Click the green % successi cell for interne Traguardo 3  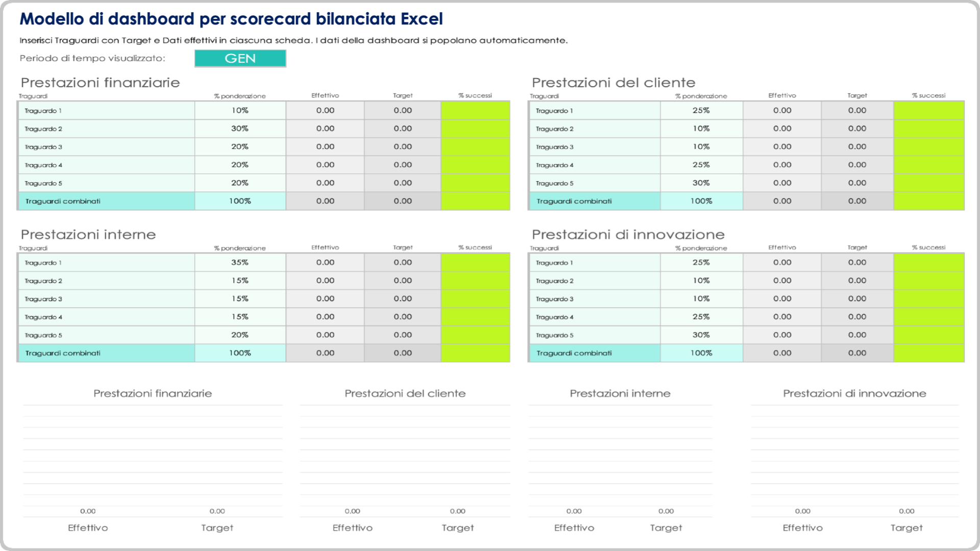475,299
